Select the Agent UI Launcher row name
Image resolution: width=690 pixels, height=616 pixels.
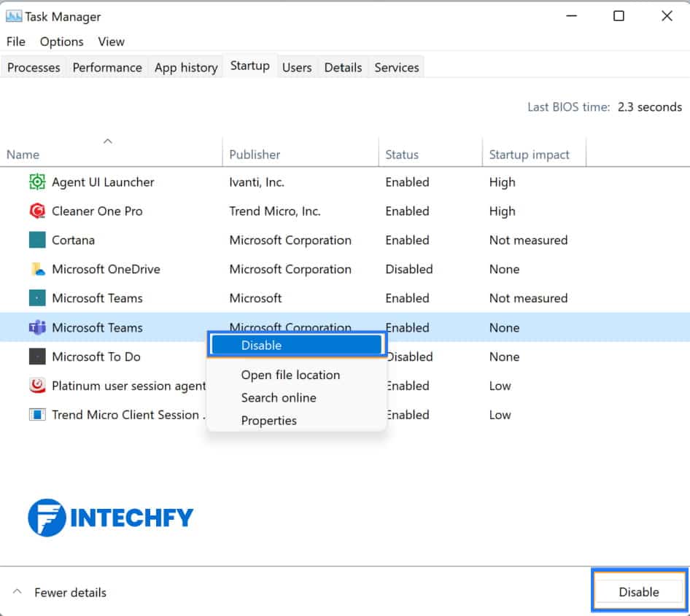click(103, 182)
